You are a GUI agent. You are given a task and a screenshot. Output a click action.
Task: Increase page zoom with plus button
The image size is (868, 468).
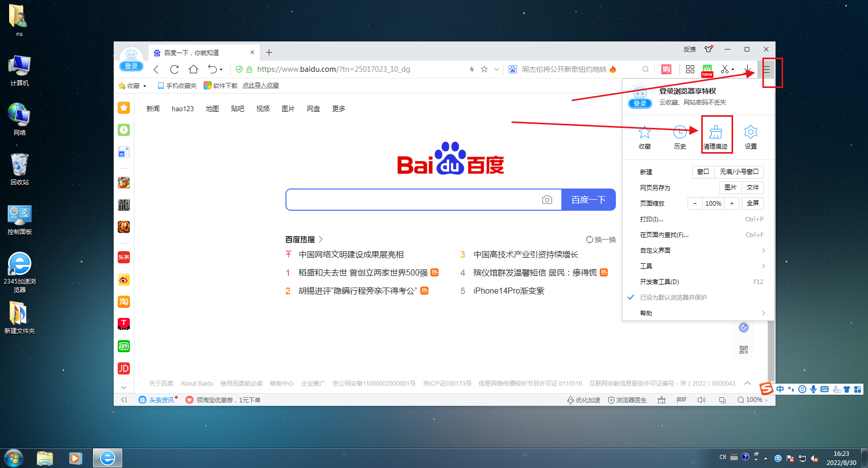(732, 203)
